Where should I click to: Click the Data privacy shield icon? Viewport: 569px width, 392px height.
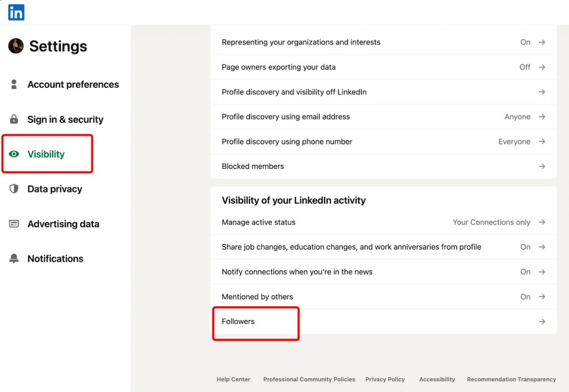14,189
